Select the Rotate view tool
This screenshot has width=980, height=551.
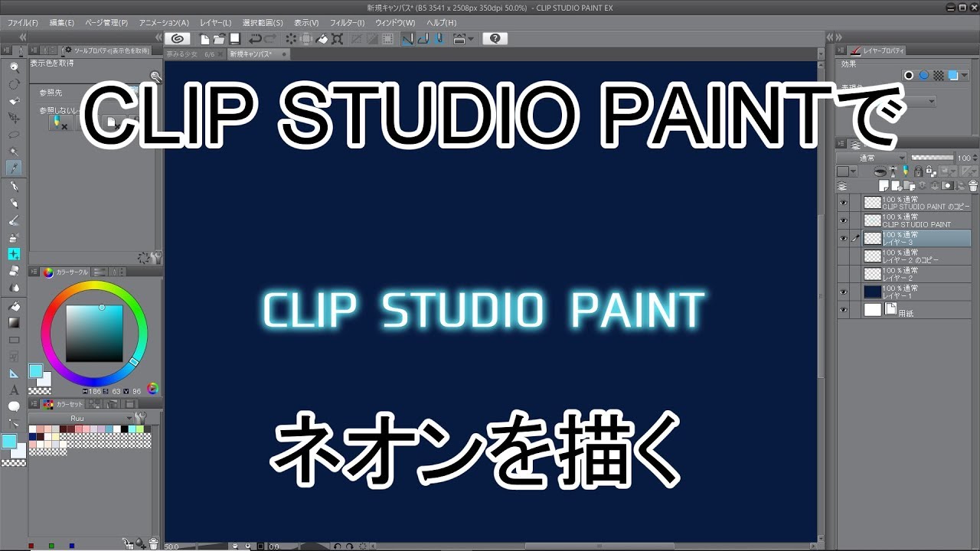pyautogui.click(x=14, y=83)
